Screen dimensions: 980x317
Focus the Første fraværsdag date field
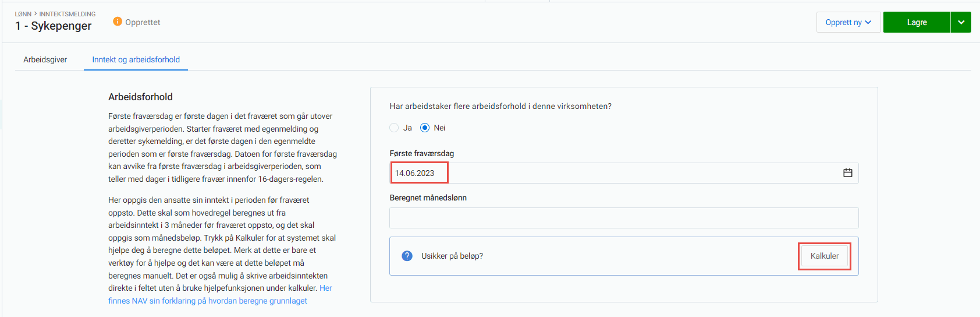611,173
